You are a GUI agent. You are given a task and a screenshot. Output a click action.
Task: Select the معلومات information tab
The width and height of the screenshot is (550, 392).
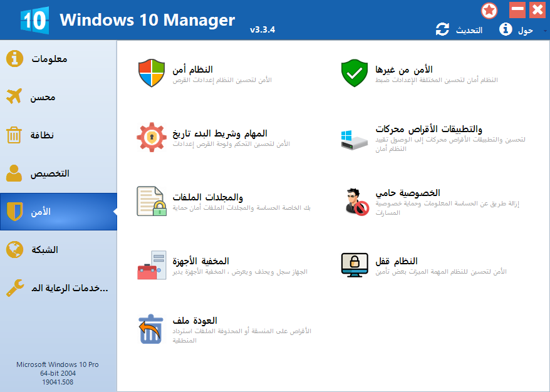point(59,59)
